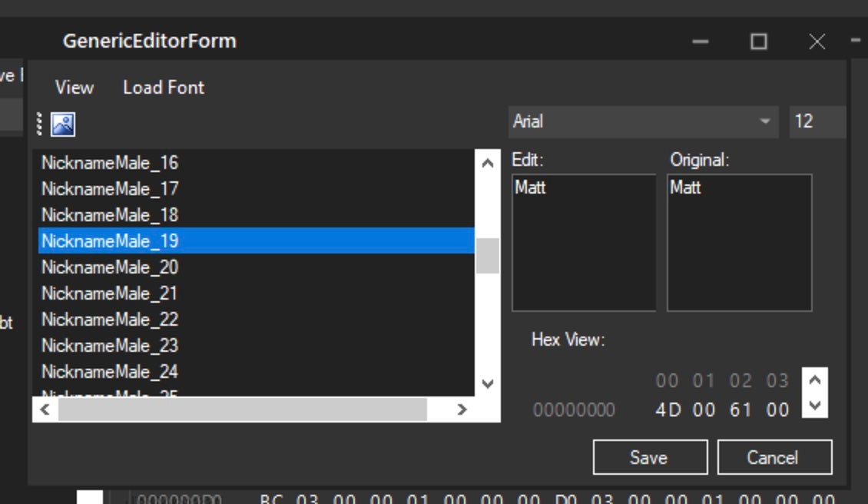This screenshot has width=868, height=504.
Task: Click the vertical scrollbar thumb of list
Action: (487, 256)
